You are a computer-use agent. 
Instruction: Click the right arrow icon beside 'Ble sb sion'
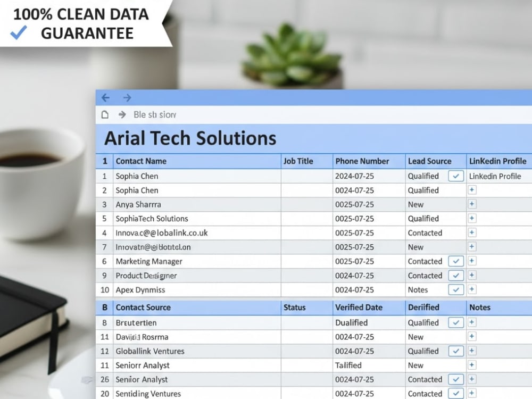(122, 115)
